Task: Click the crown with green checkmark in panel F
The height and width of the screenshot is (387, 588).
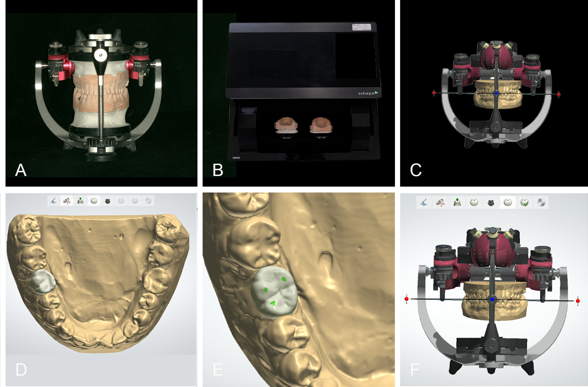Action: pyautogui.click(x=524, y=202)
